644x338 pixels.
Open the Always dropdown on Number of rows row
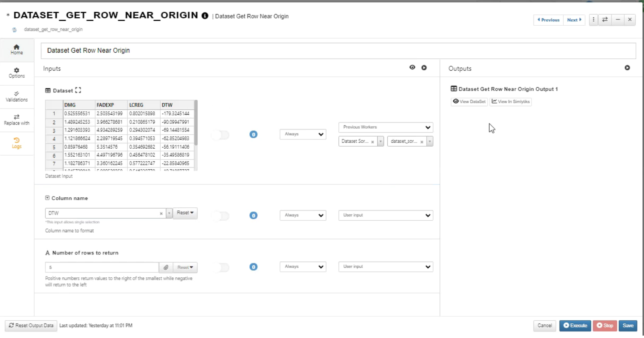[303, 267]
